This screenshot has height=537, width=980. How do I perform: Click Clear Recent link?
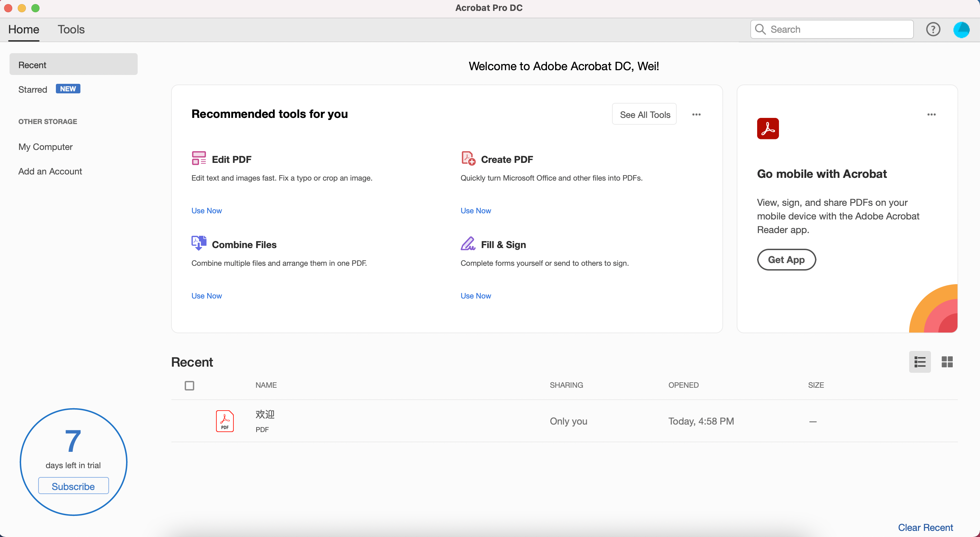coord(925,527)
